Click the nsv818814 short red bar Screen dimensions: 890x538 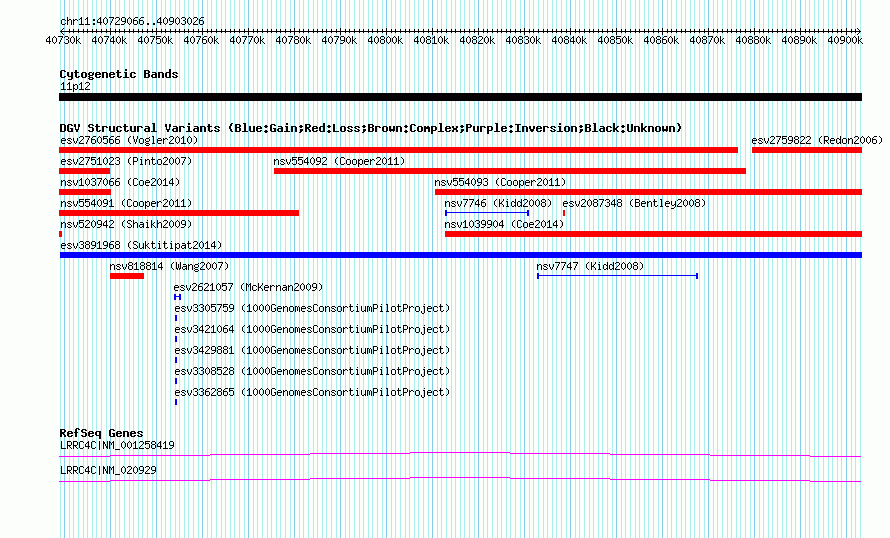pyautogui.click(x=127, y=276)
